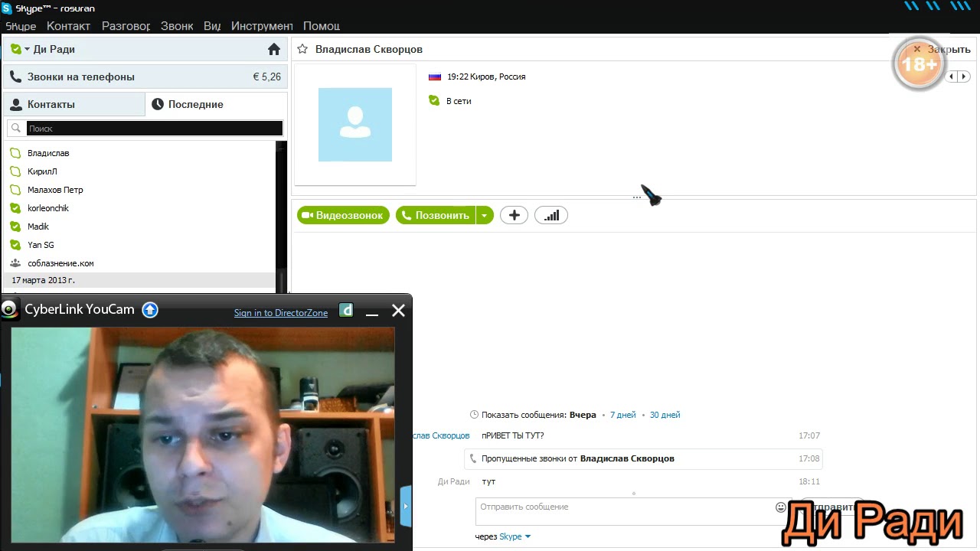Click the previous arrow in profile panel

pos(952,77)
